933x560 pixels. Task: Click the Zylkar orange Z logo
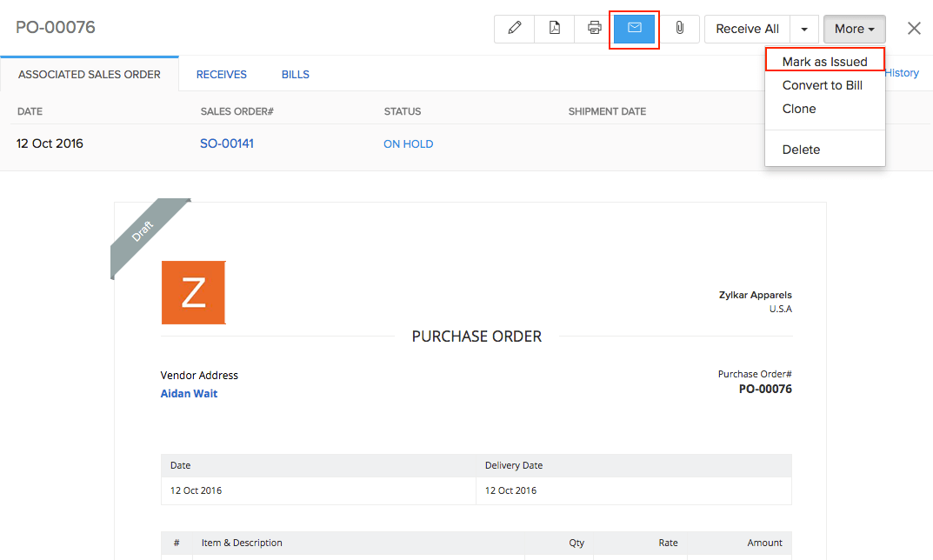pyautogui.click(x=193, y=292)
